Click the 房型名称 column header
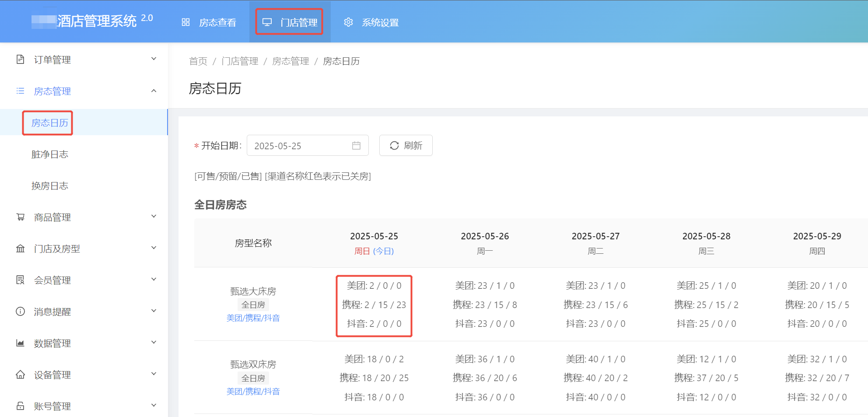This screenshot has width=868, height=417. pyautogui.click(x=253, y=243)
